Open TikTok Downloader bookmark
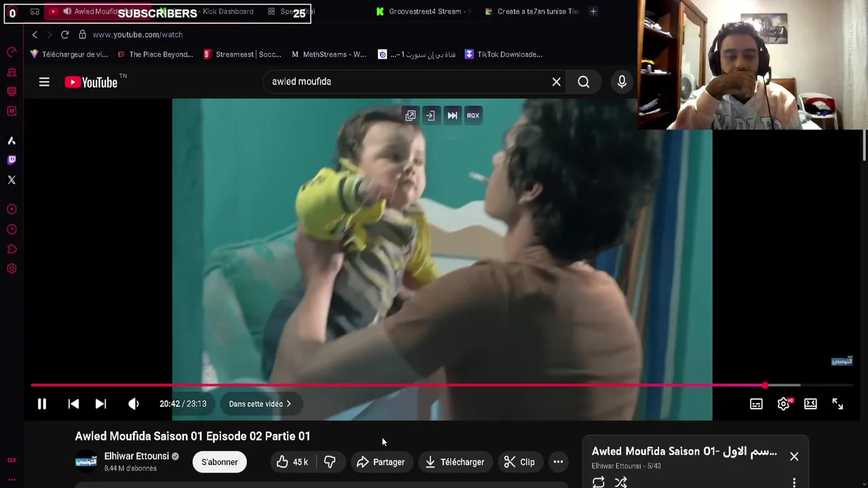868x488 pixels. click(x=503, y=54)
